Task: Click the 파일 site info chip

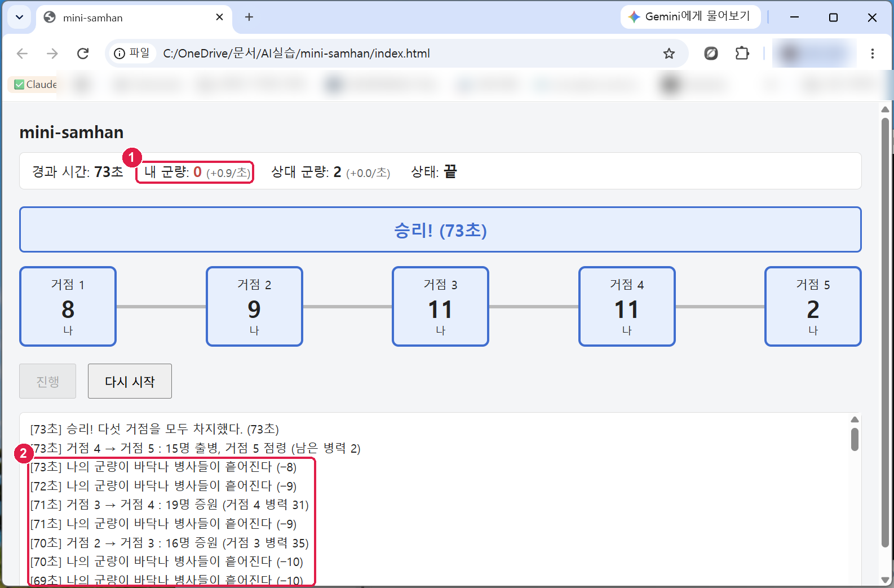Action: (x=132, y=53)
